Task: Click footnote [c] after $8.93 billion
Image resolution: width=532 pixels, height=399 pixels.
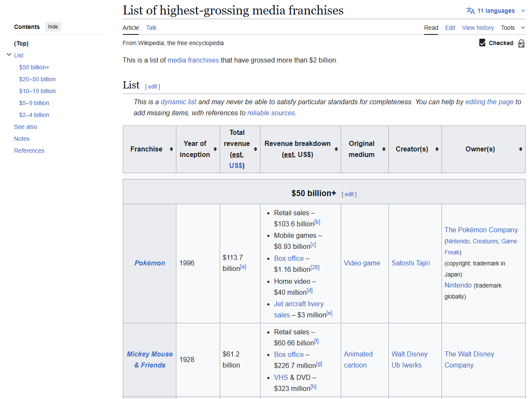Action: tap(313, 245)
